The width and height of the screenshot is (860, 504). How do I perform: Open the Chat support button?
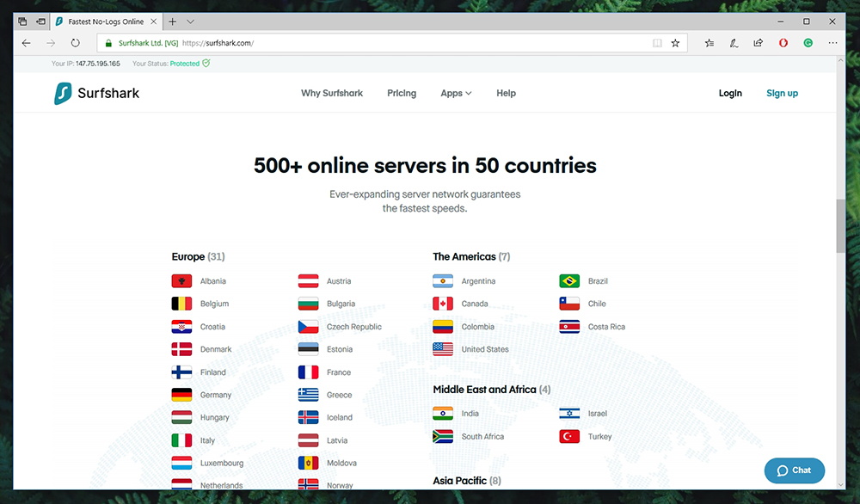[794, 470]
